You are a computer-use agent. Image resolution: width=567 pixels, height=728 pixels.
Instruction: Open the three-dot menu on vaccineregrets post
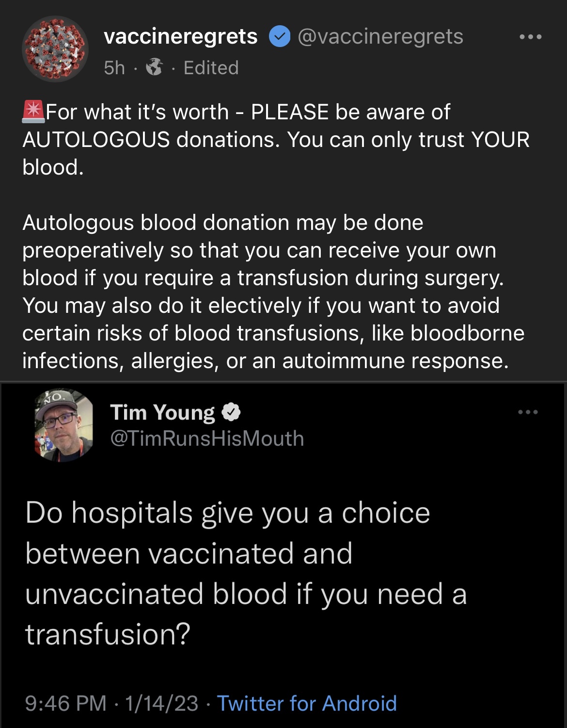point(530,37)
